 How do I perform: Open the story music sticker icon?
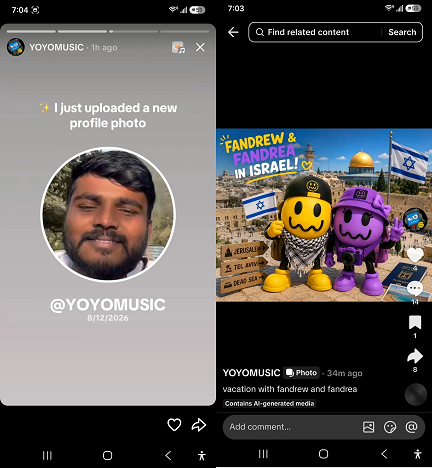pos(178,47)
